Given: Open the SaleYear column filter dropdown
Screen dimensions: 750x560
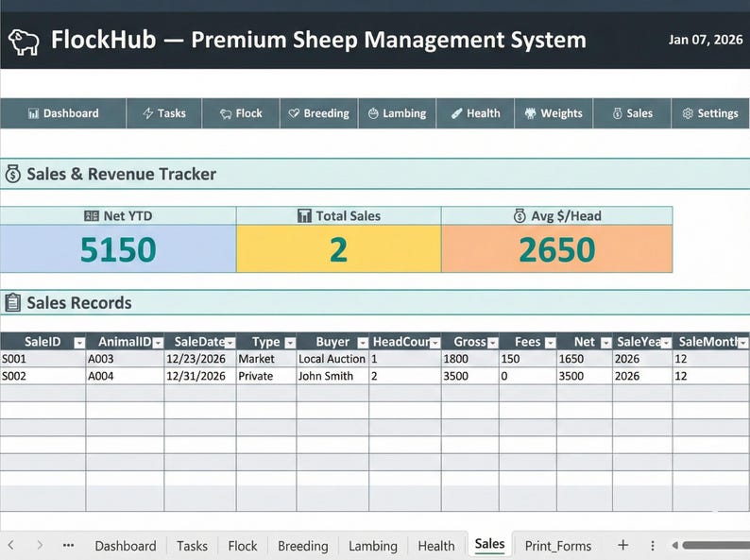Looking at the screenshot, I should point(666,343).
